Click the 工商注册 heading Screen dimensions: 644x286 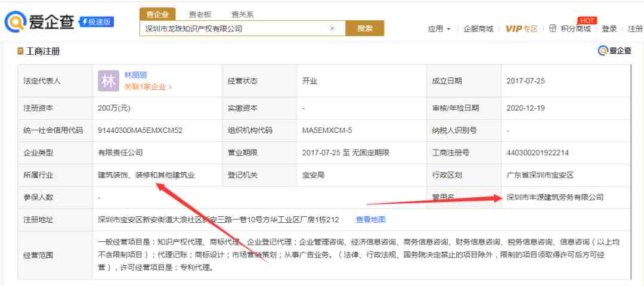pos(43,51)
